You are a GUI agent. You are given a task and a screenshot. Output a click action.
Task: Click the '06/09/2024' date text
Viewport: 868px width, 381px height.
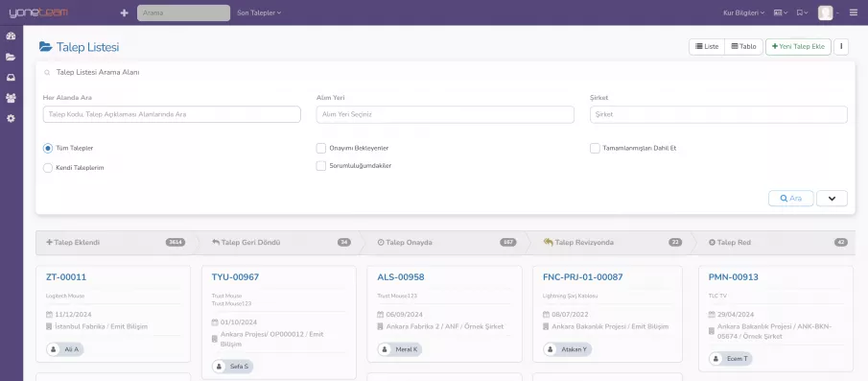click(x=404, y=315)
